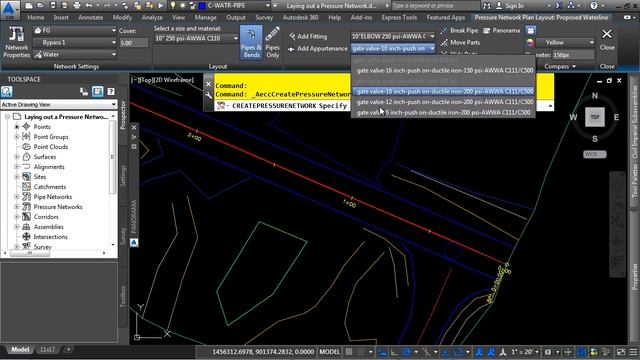
Task: Select gate valve-16 inch 150 psi option
Action: [444, 71]
